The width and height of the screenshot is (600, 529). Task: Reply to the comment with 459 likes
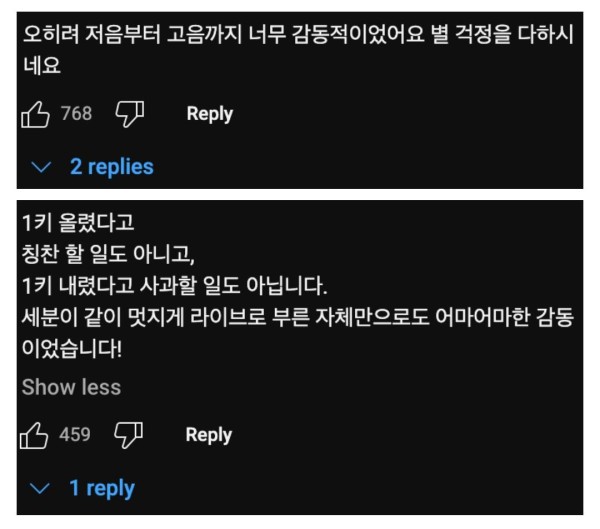click(x=209, y=435)
